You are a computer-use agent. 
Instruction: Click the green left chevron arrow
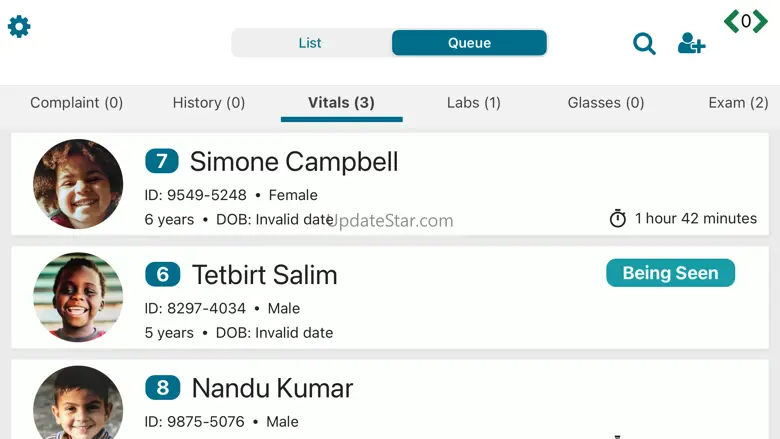(731, 21)
